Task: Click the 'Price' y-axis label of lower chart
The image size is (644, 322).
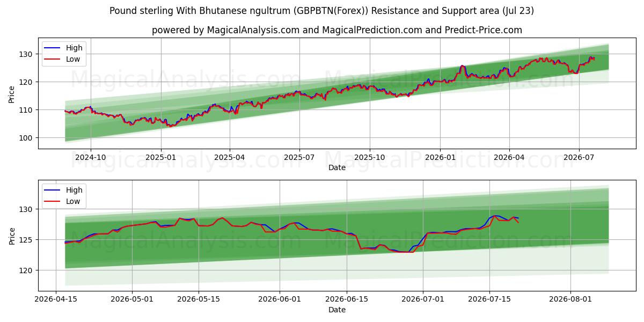Action: (12, 236)
